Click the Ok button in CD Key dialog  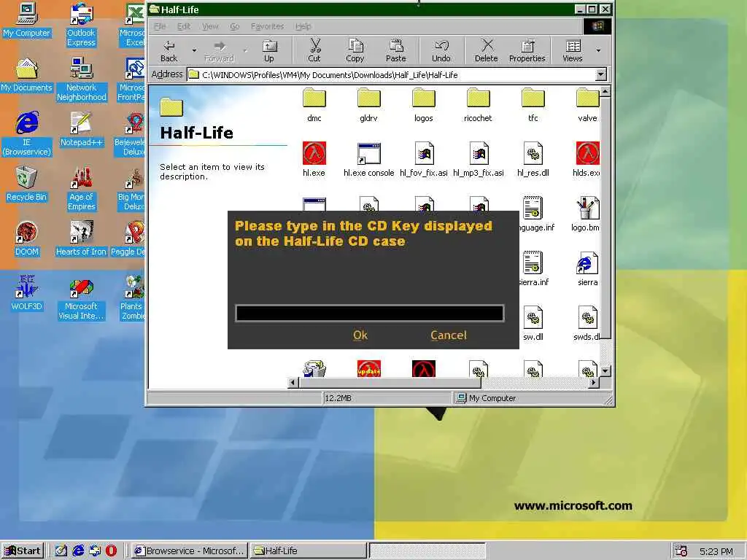(360, 335)
